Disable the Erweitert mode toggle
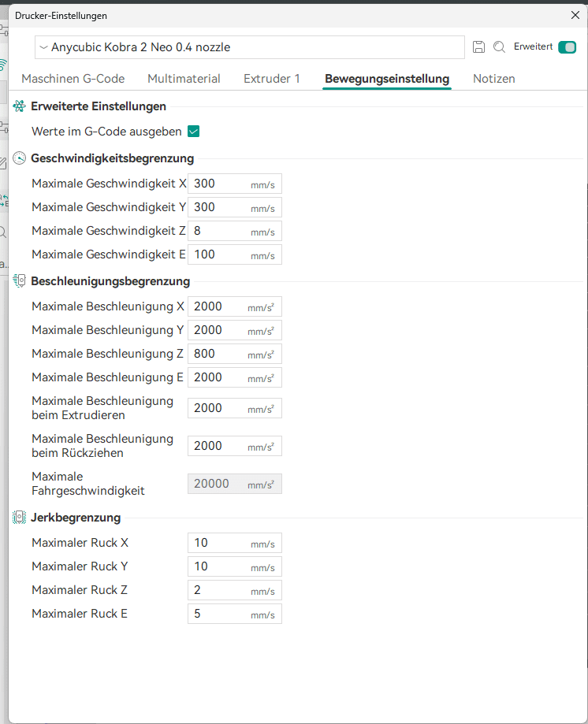 click(567, 47)
